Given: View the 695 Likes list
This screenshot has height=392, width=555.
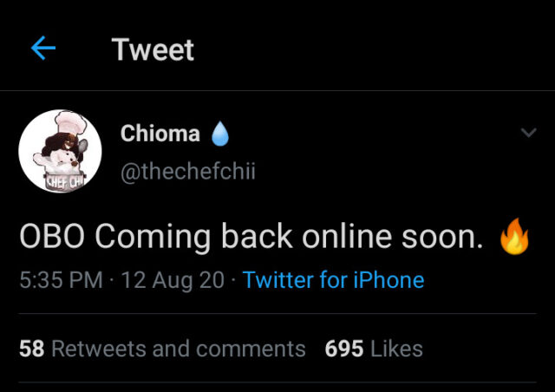Looking at the screenshot, I should [374, 349].
